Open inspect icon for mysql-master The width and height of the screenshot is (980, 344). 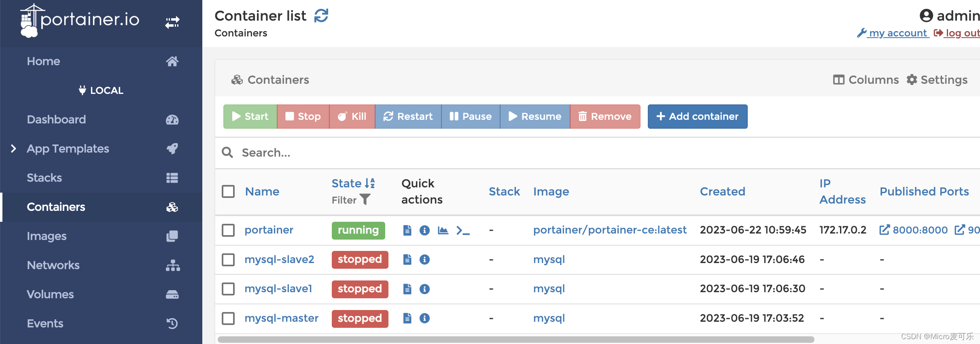424,318
